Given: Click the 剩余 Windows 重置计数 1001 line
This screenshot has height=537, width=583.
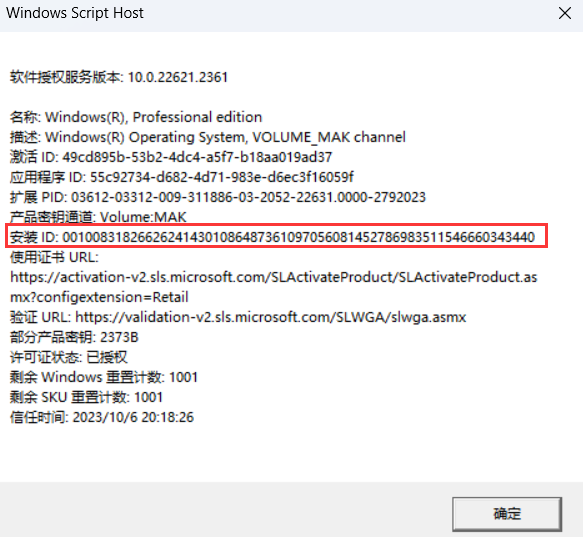Looking at the screenshot, I should pyautogui.click(x=103, y=377).
